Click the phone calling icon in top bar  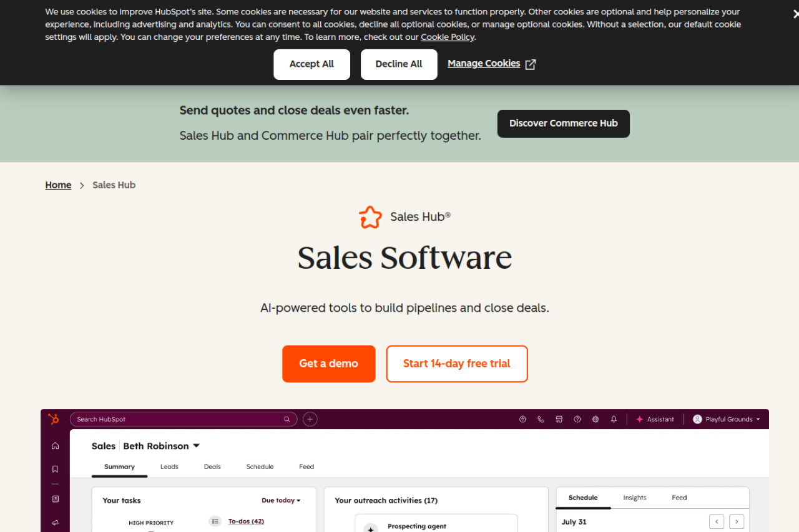541,419
